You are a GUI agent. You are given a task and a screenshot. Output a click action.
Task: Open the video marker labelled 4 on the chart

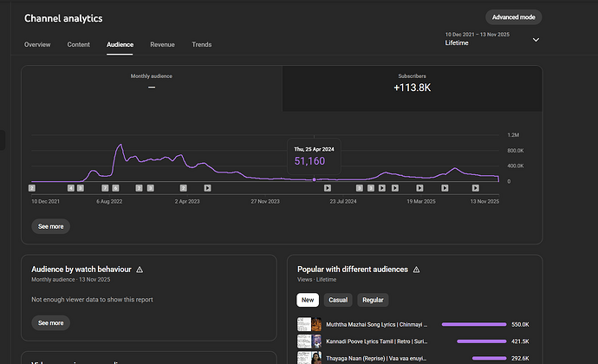coord(71,187)
